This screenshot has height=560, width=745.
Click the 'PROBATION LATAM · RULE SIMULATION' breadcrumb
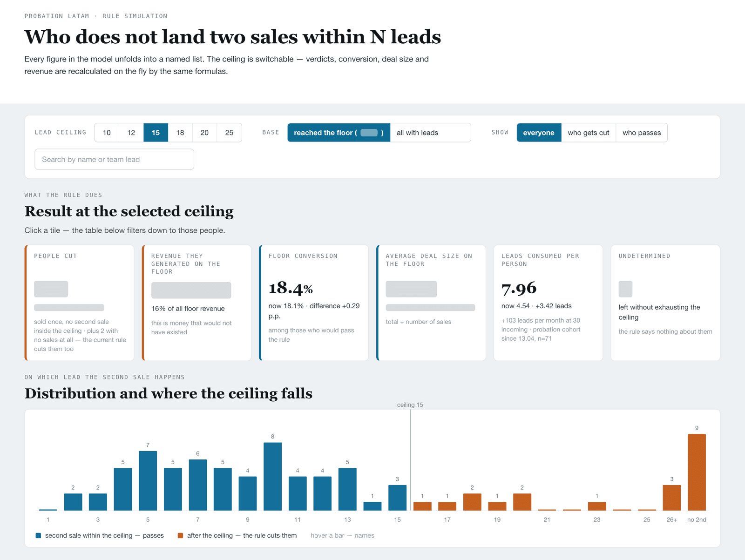pyautogui.click(x=96, y=16)
